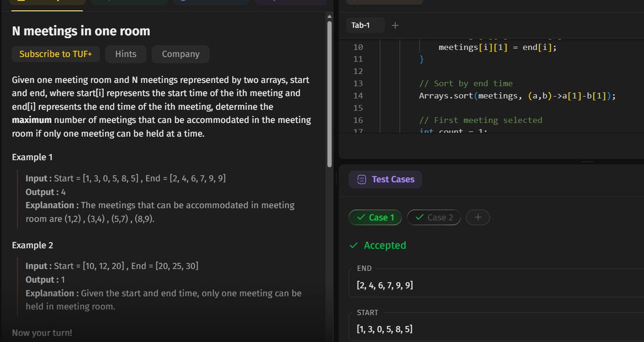Click the checkmark icon in Case 1
This screenshot has height=342, width=644.
coord(361,217)
